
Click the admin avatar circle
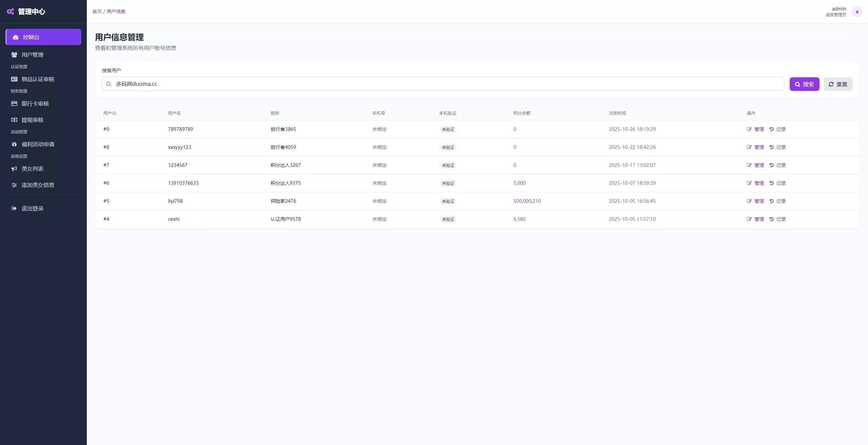(x=857, y=12)
